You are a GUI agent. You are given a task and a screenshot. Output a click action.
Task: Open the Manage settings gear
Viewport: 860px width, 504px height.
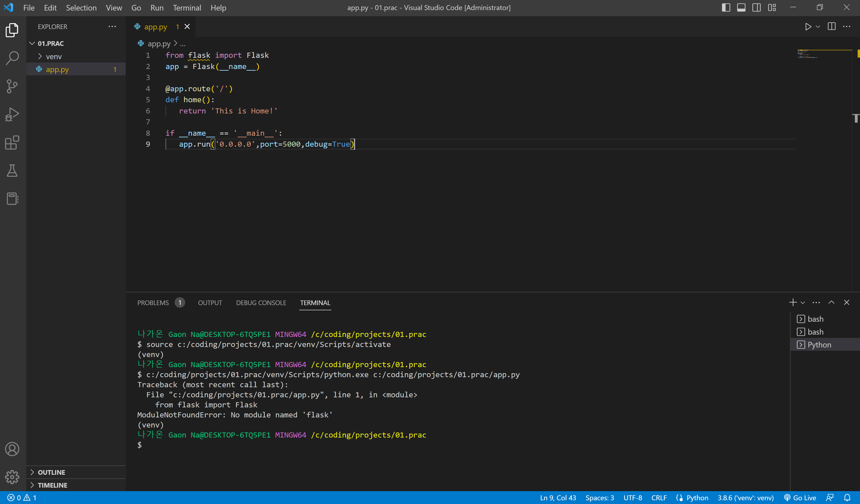[12, 477]
